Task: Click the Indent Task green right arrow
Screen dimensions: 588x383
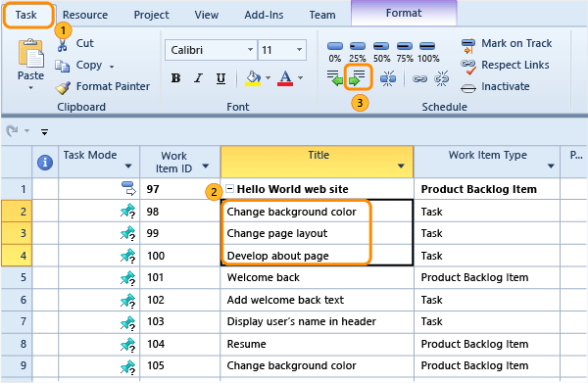Action: point(357,78)
